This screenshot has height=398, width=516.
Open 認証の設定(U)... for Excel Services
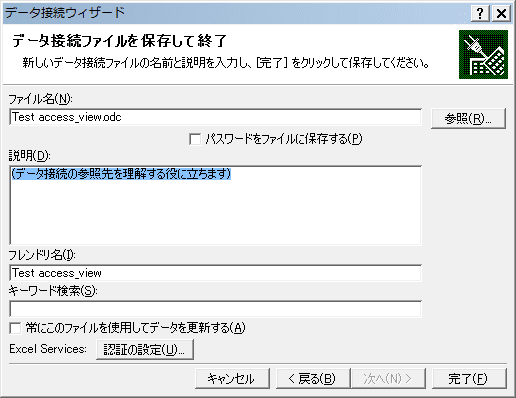point(145,349)
